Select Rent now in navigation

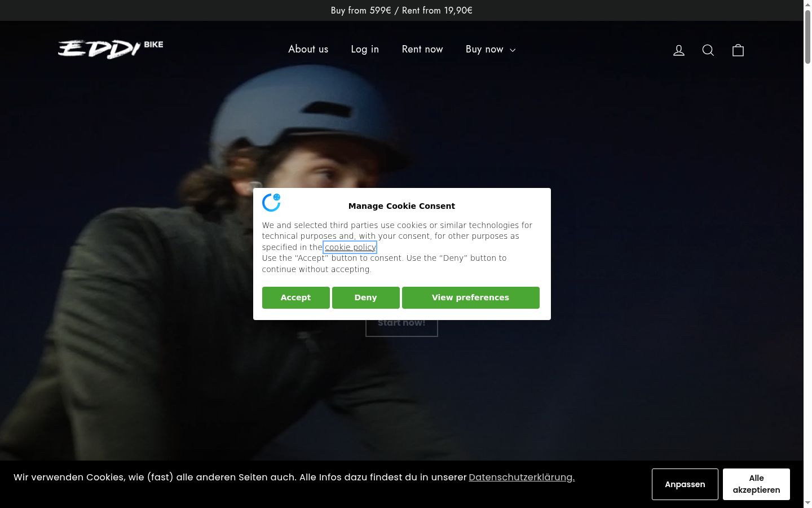click(x=422, y=49)
